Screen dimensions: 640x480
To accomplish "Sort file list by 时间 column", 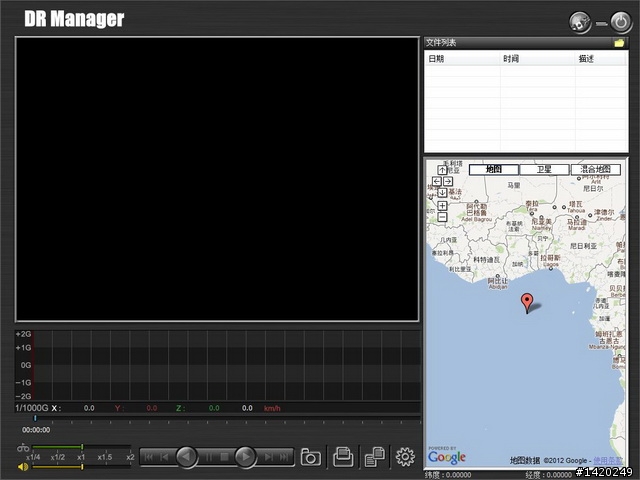I will click(538, 59).
